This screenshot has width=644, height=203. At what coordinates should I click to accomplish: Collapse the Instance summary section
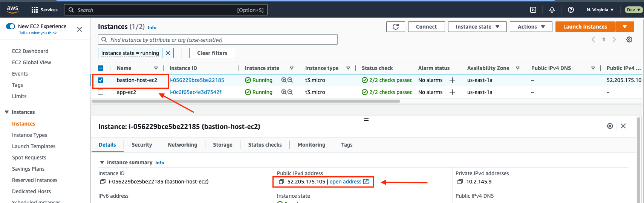coord(102,162)
